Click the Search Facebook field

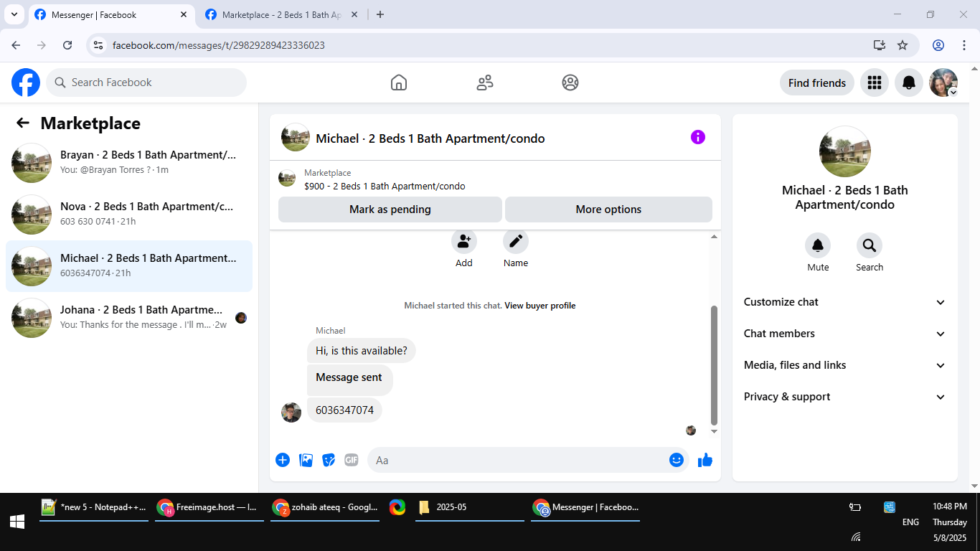coord(146,83)
